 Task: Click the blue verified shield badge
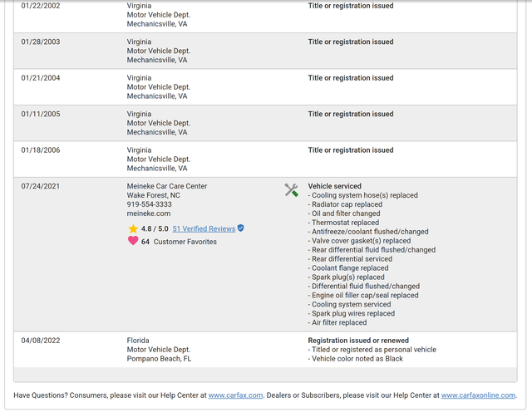(240, 228)
